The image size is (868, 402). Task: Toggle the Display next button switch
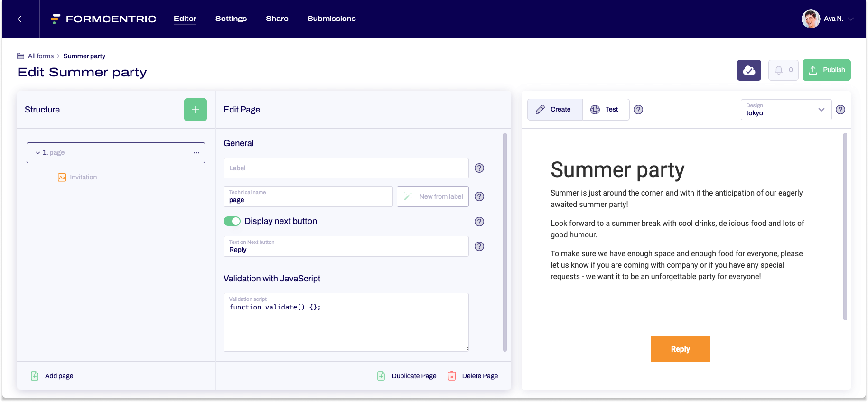pos(232,221)
